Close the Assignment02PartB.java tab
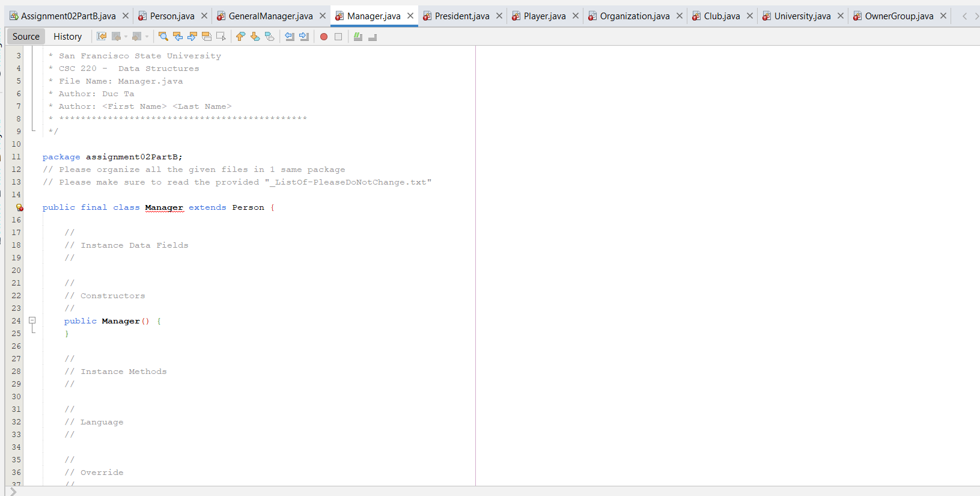The image size is (980, 496). (x=126, y=16)
